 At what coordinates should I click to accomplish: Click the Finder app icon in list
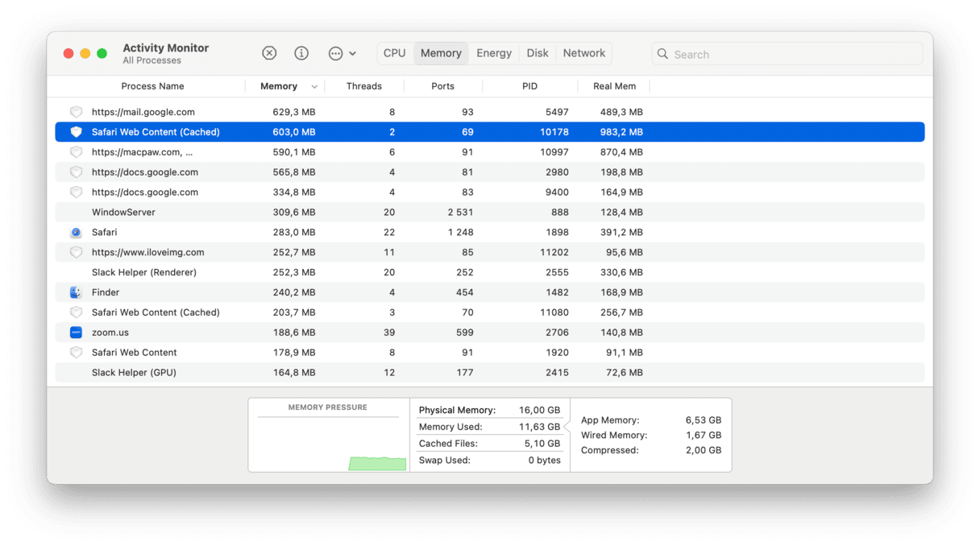(76, 292)
